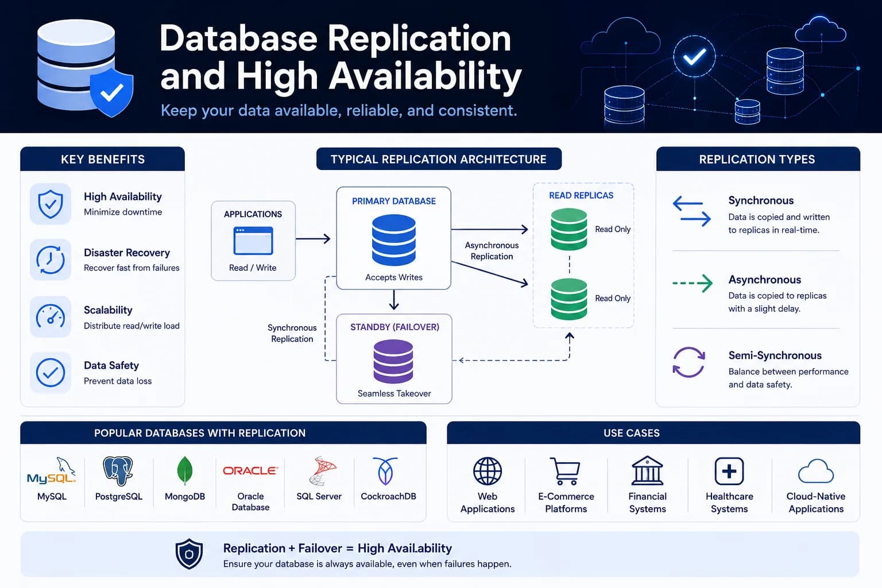882x588 pixels.
Task: Click the Financial Systems bank icon
Action: (x=647, y=471)
